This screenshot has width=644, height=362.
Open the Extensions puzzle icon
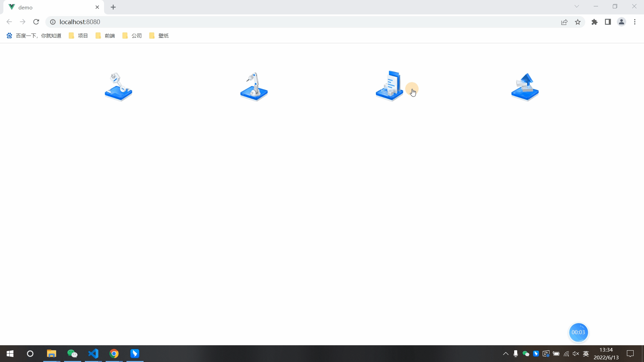point(594,22)
